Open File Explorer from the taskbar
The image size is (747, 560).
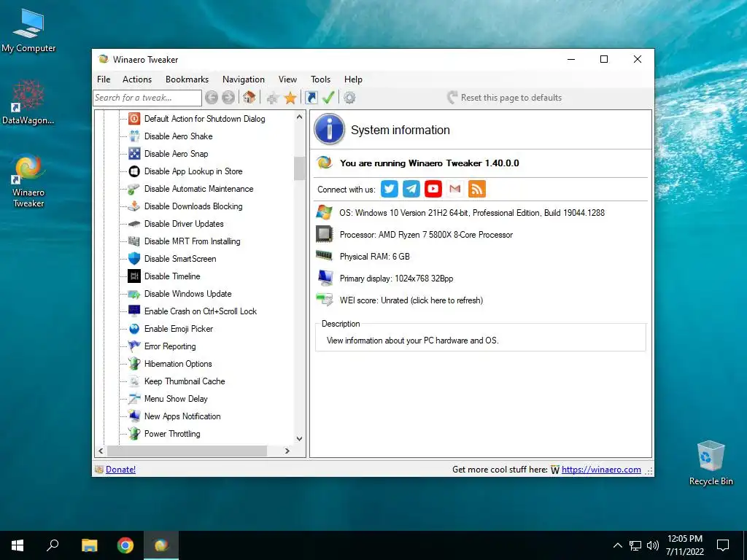(x=89, y=545)
